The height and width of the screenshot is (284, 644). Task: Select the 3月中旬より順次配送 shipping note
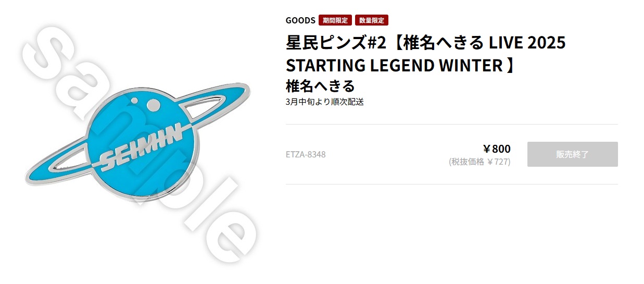tap(325, 102)
